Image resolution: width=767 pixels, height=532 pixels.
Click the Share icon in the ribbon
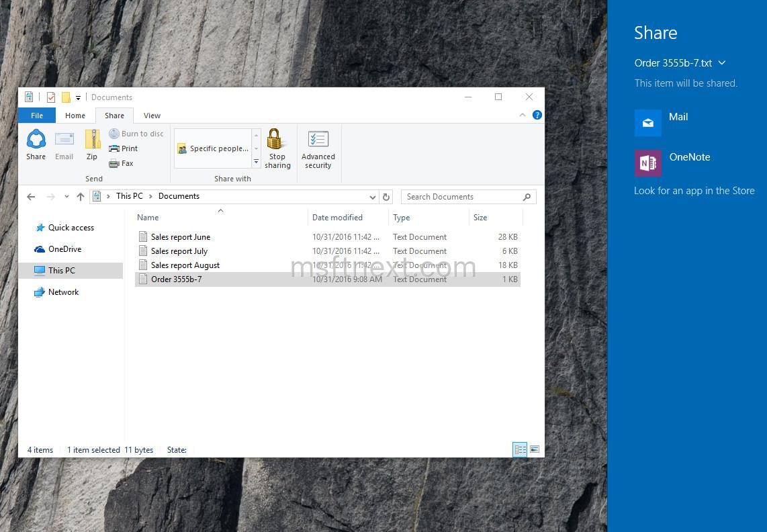[36, 144]
